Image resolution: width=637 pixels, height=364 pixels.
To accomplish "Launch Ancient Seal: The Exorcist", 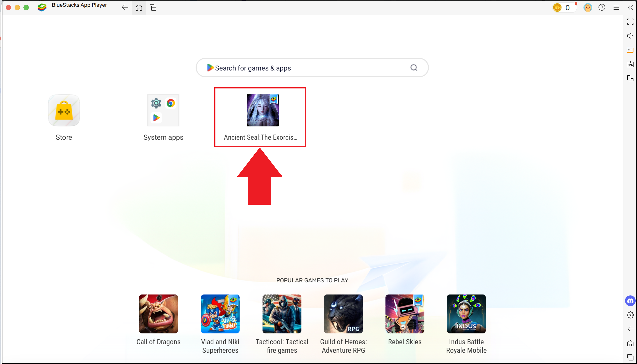I will (x=262, y=110).
